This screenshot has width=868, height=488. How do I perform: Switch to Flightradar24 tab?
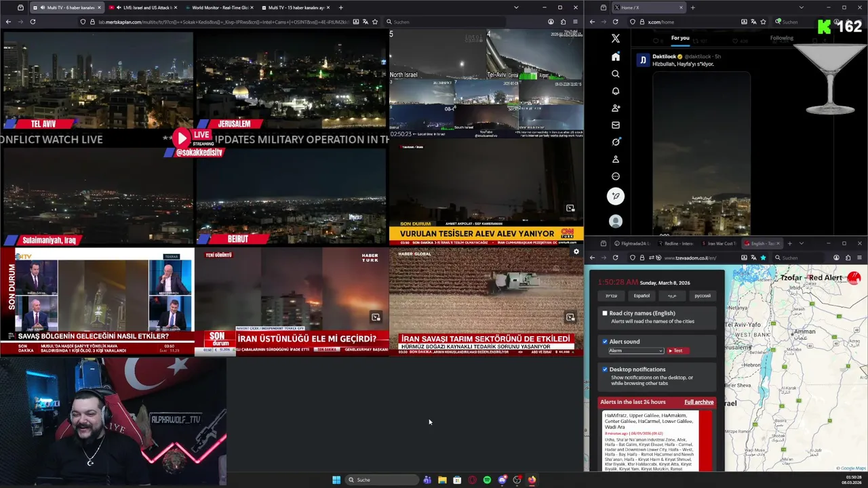coord(631,243)
